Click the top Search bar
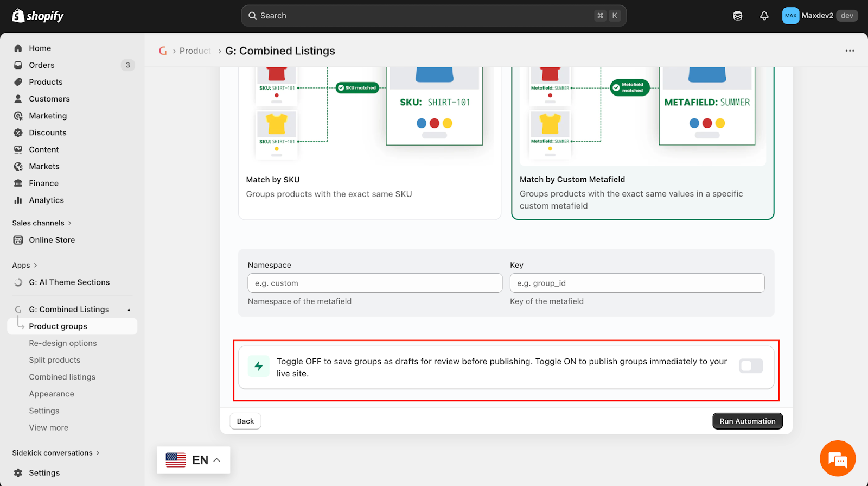The image size is (868, 486). 434,16
